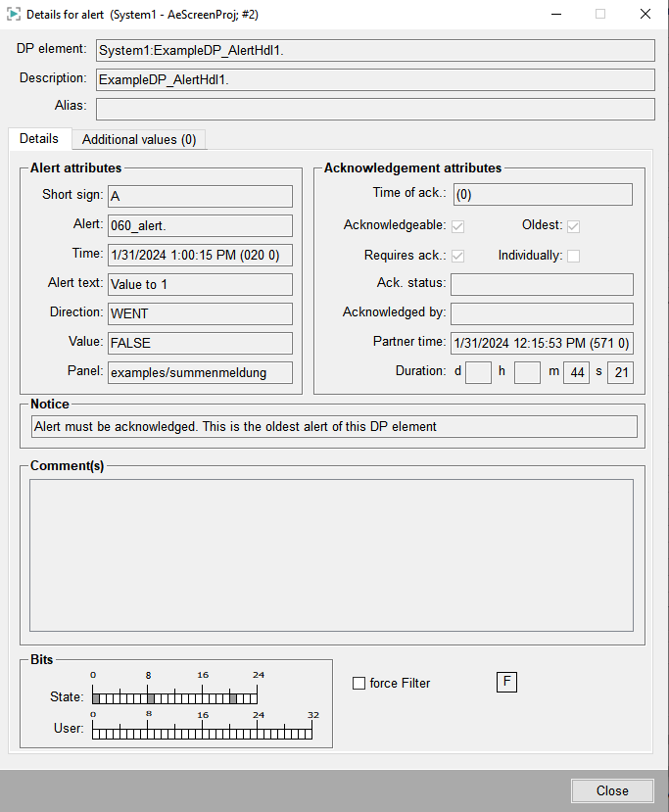Viewport: 669px width, 812px height.
Task: Select the Partner time field
Action: coord(541,343)
